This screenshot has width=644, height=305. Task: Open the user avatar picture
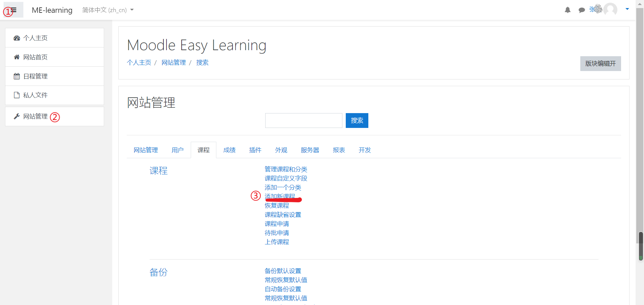pos(610,10)
